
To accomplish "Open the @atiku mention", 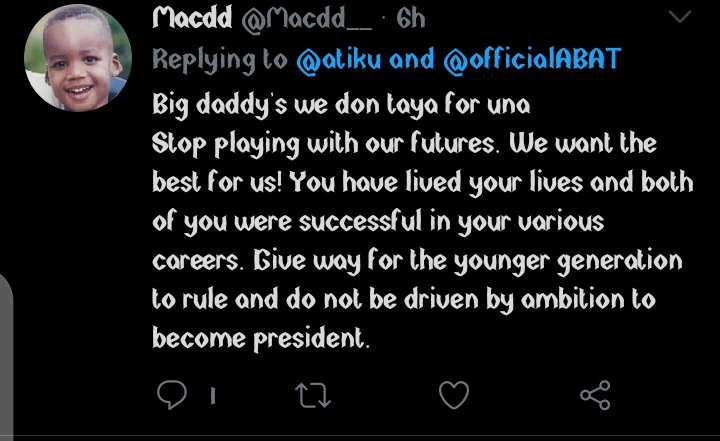I will 340,59.
